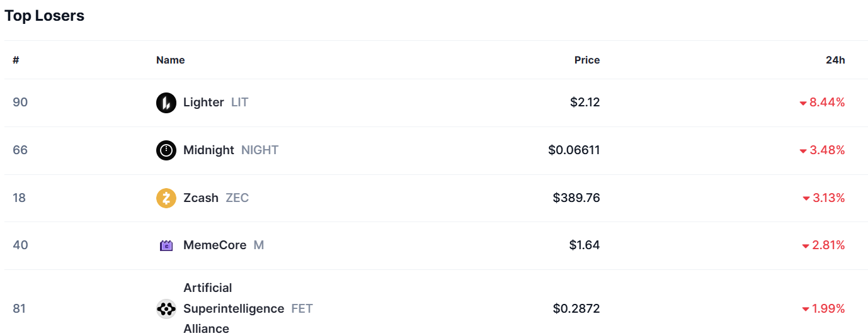Click the Zcash coin logo icon

click(x=166, y=198)
